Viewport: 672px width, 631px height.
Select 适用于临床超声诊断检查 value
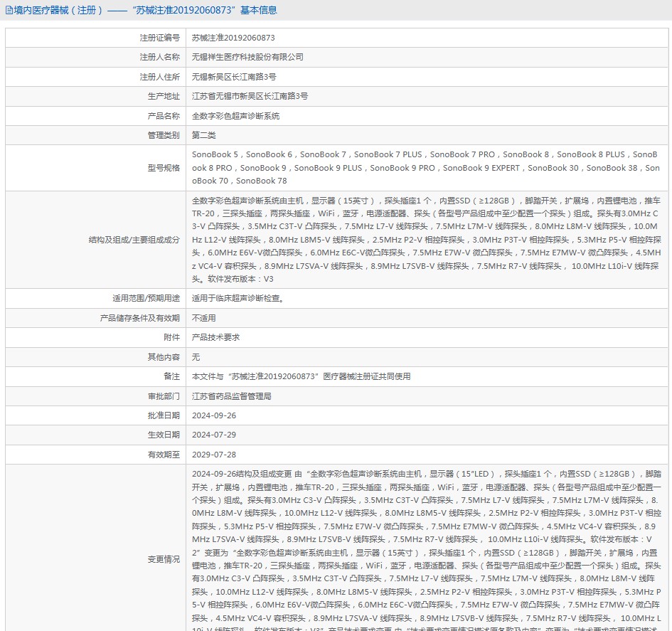(x=238, y=298)
